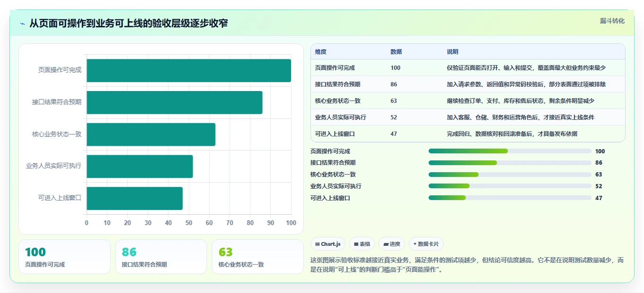The width and height of the screenshot is (644, 293).
Task: Click table cell 业务人员实际可执行
Action: pos(341,117)
